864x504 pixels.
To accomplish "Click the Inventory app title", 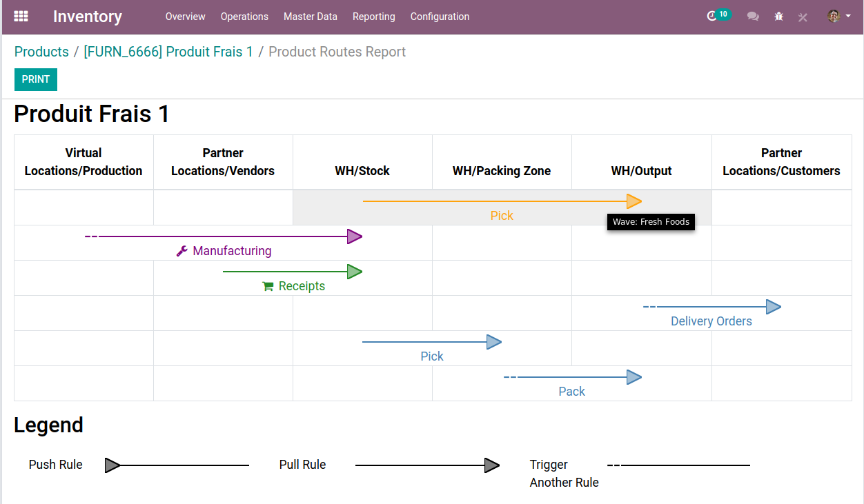I will coord(88,17).
